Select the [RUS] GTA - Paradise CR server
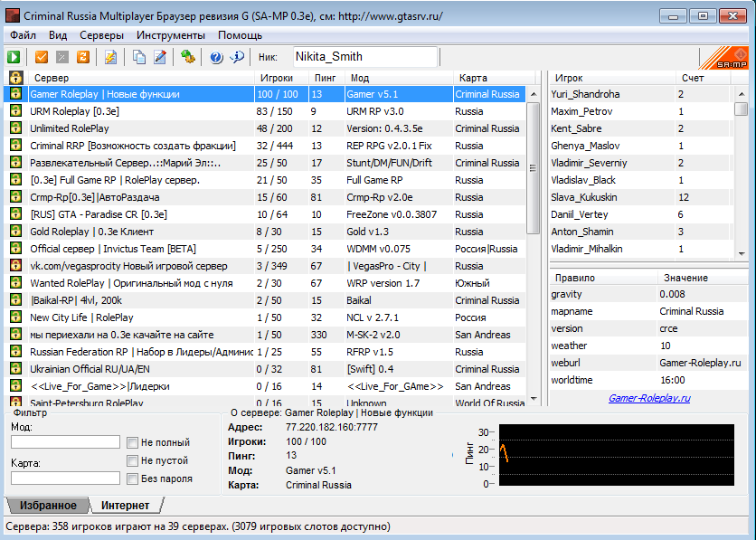This screenshot has width=756, height=540. click(x=265, y=214)
